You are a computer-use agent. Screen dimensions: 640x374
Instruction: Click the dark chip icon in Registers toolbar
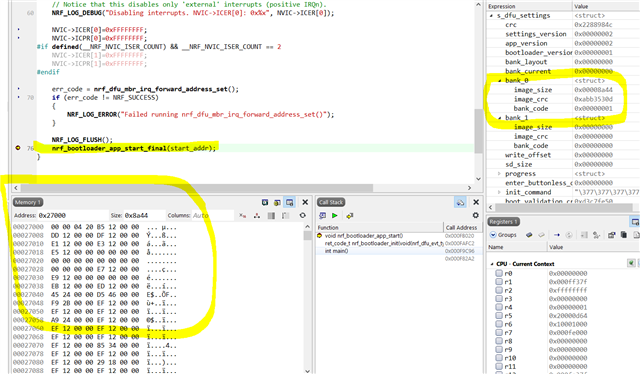pos(529,235)
